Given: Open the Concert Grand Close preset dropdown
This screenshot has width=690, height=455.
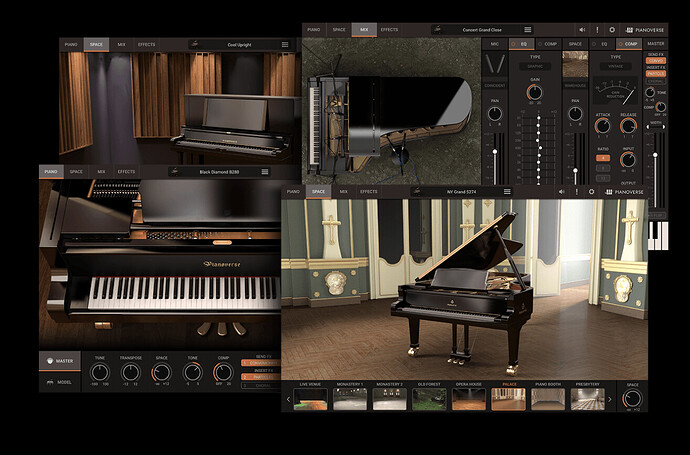Looking at the screenshot, I should point(482,29).
